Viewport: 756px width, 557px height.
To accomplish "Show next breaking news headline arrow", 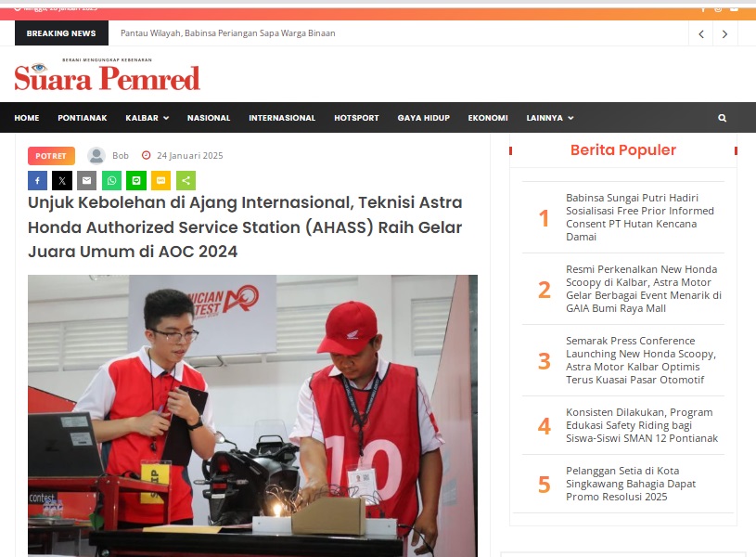I will click(x=724, y=33).
